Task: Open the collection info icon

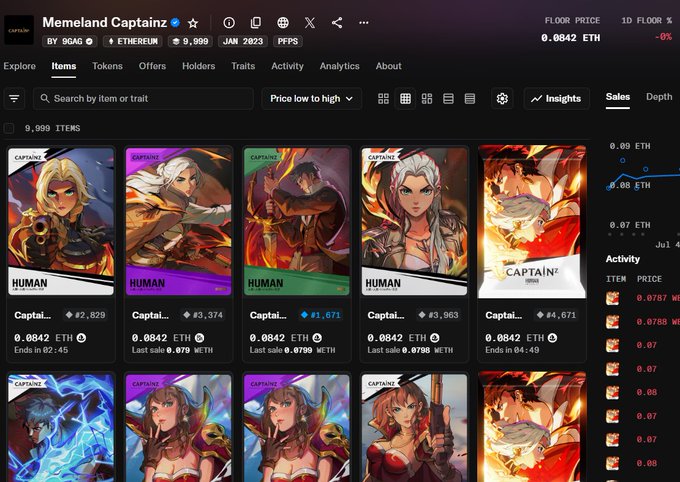Action: click(229, 23)
